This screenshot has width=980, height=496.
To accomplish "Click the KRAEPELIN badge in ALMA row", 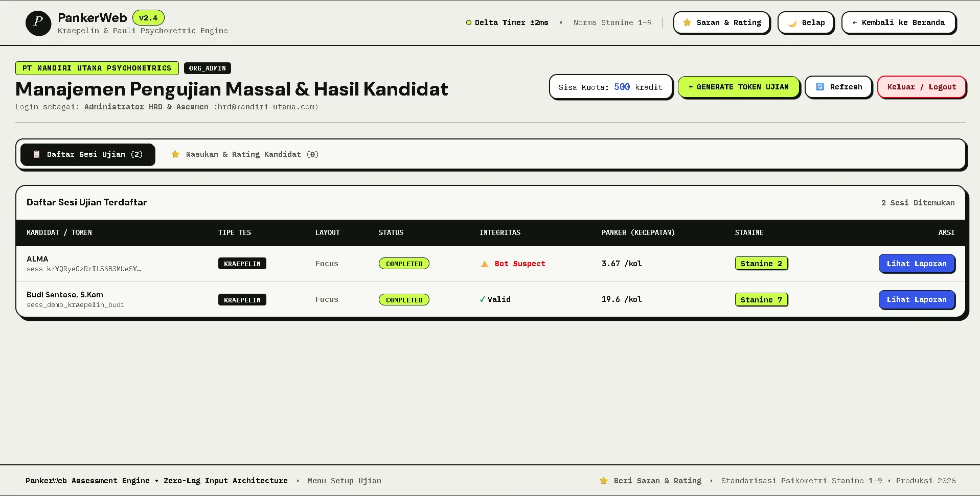I will click(x=242, y=264).
